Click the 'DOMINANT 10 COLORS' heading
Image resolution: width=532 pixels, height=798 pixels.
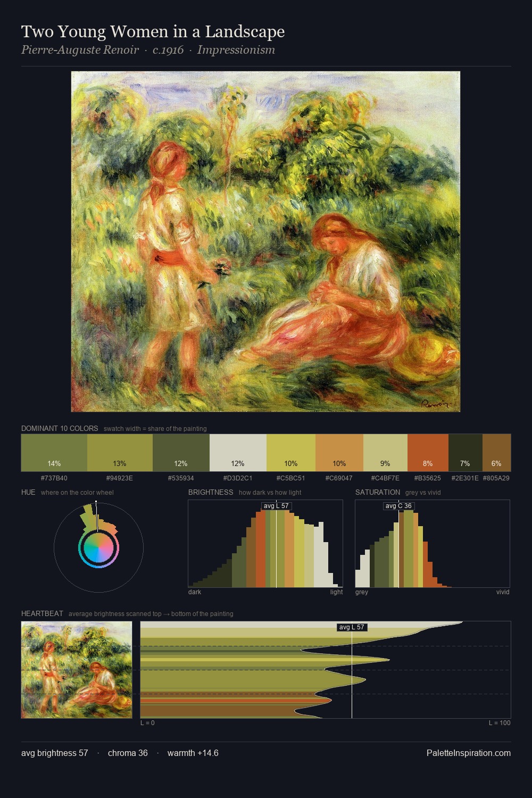60,428
